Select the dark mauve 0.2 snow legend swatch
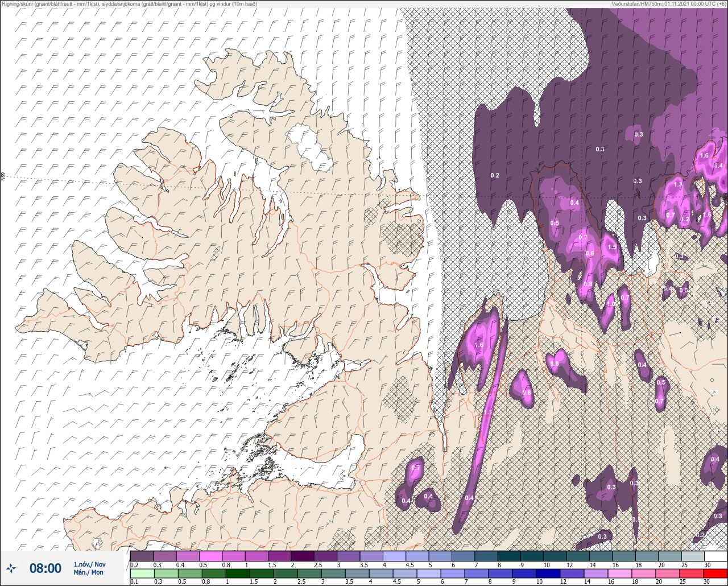 click(142, 556)
